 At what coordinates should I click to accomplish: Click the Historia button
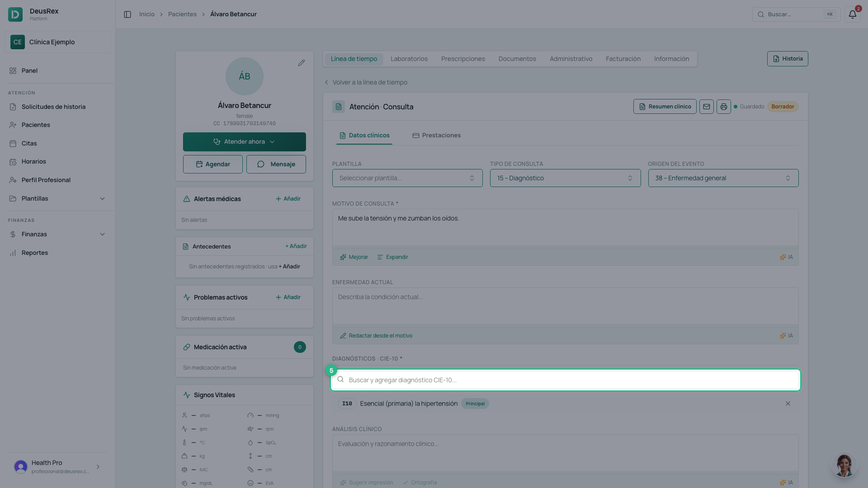[x=788, y=59]
